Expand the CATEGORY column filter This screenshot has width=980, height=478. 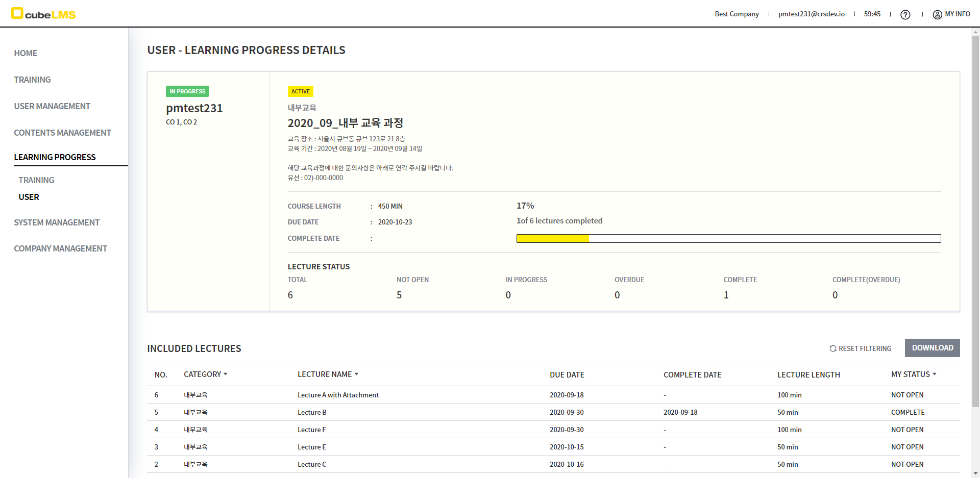pos(225,374)
